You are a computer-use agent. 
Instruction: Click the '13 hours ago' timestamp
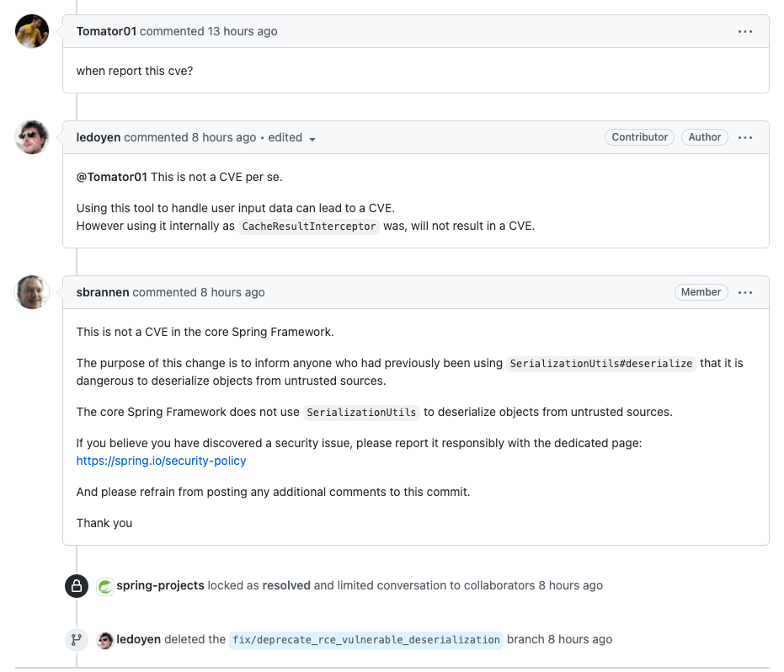point(243,31)
